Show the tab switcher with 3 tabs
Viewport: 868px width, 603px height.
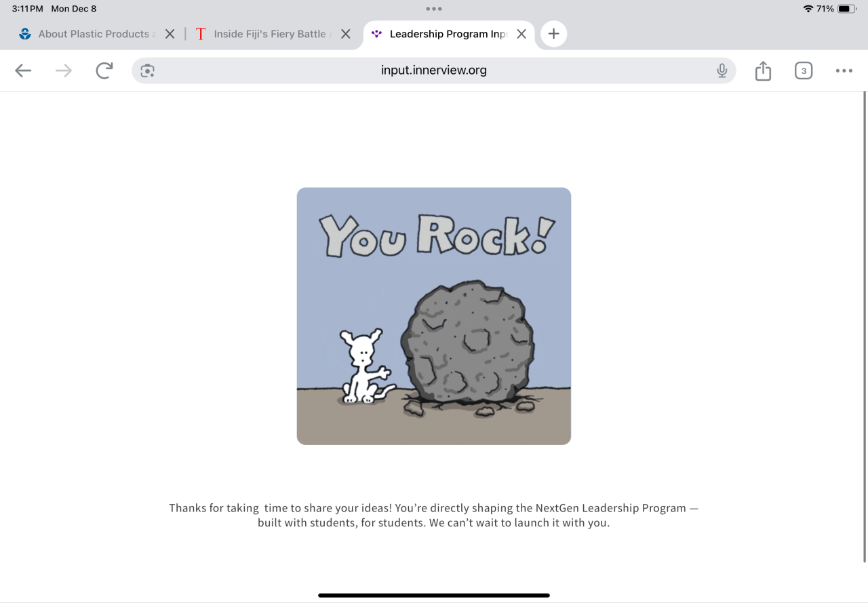pyautogui.click(x=804, y=71)
